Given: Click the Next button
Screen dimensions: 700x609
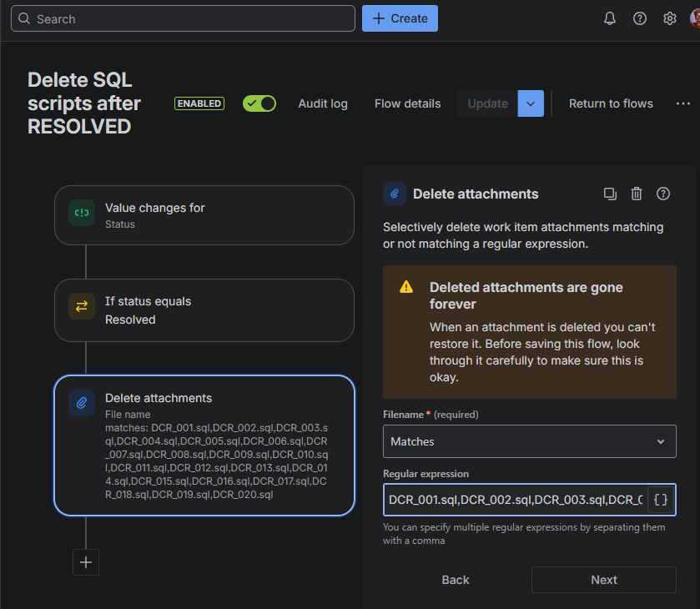Looking at the screenshot, I should coord(604,580).
